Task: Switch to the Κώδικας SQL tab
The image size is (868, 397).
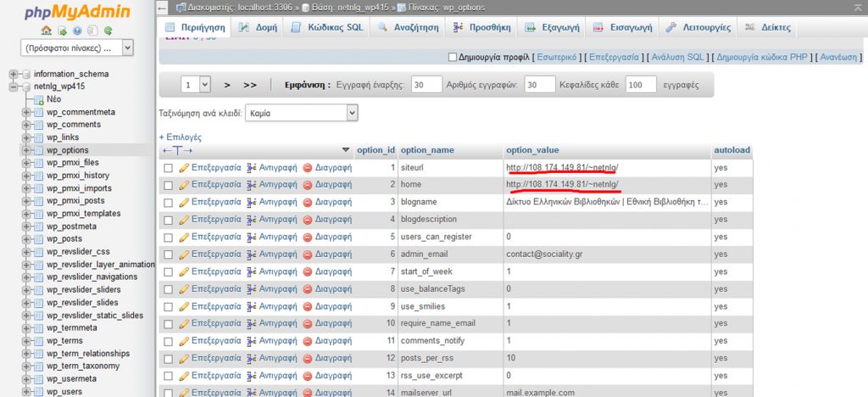Action: (x=326, y=27)
